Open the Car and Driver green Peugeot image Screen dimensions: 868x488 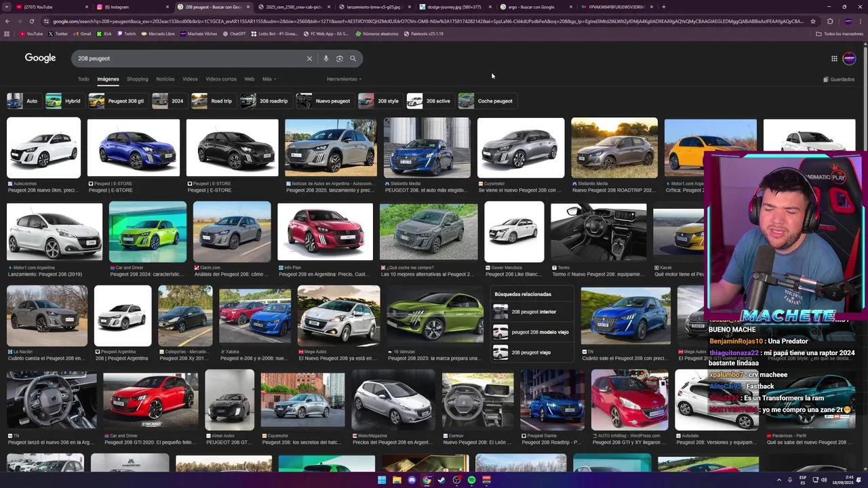click(x=147, y=232)
